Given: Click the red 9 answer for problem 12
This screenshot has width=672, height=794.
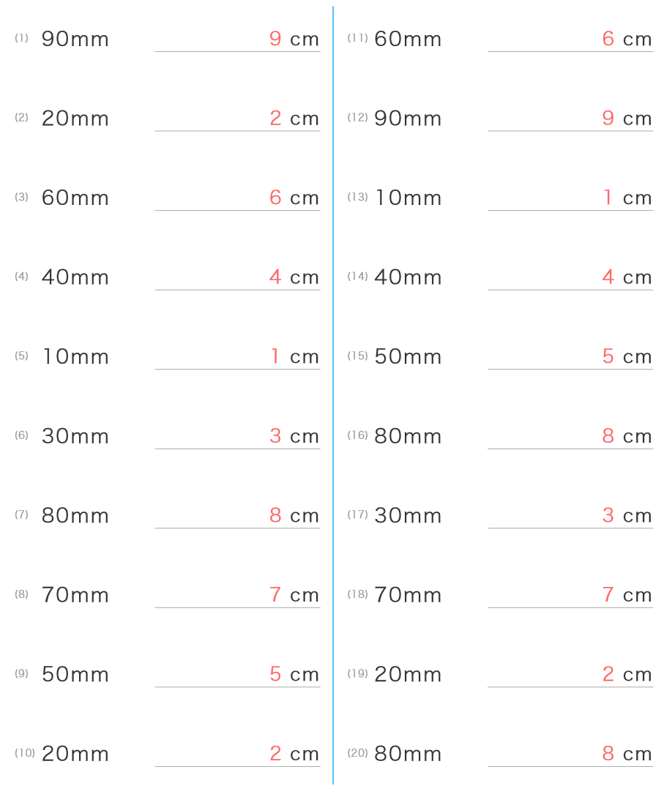Looking at the screenshot, I should click(608, 118).
